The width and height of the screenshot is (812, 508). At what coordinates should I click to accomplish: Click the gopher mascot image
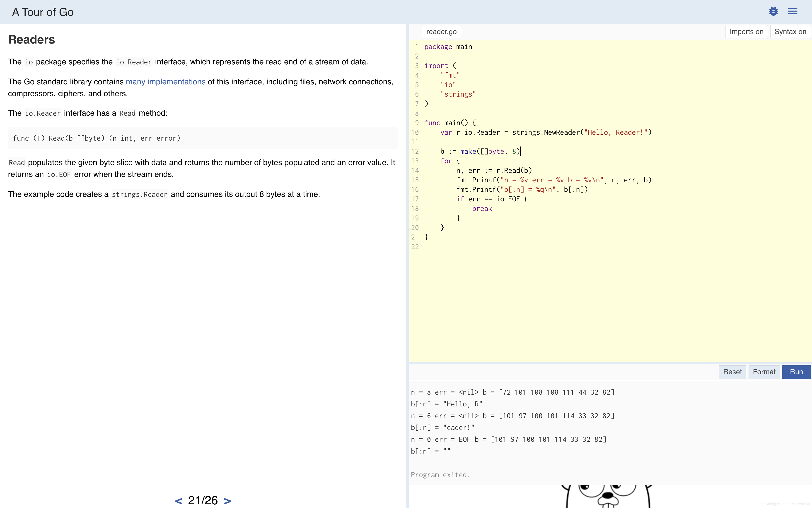click(607, 497)
